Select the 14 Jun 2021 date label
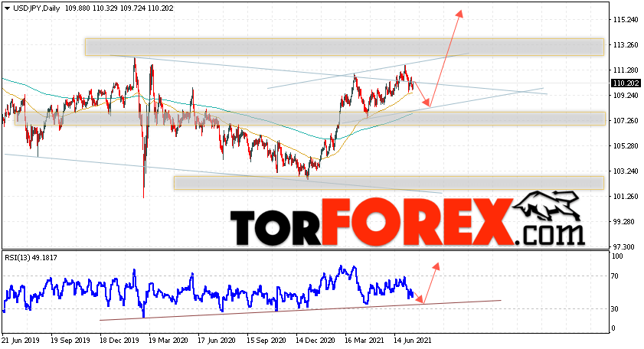This screenshot has width=644, height=349. pyautogui.click(x=413, y=341)
